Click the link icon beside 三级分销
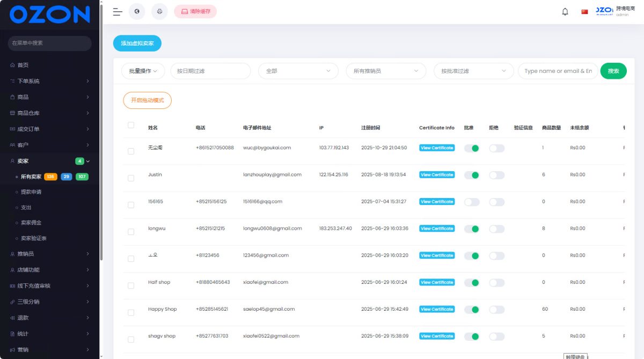Viewport: 644px width, 359px height. click(12, 302)
